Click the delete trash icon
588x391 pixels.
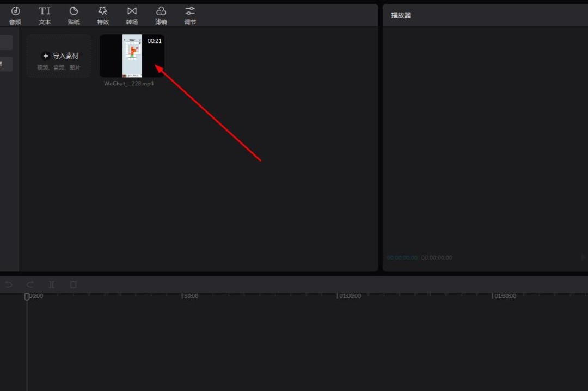coord(73,284)
